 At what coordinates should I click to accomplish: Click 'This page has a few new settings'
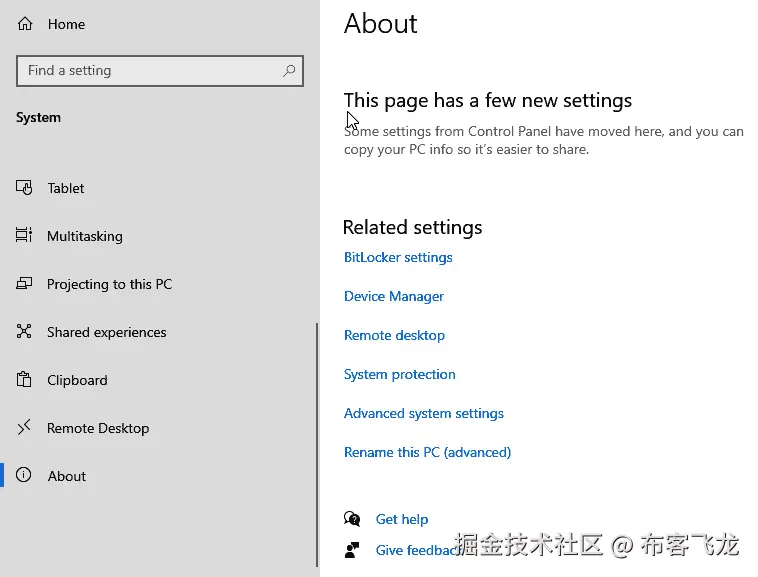pos(488,101)
